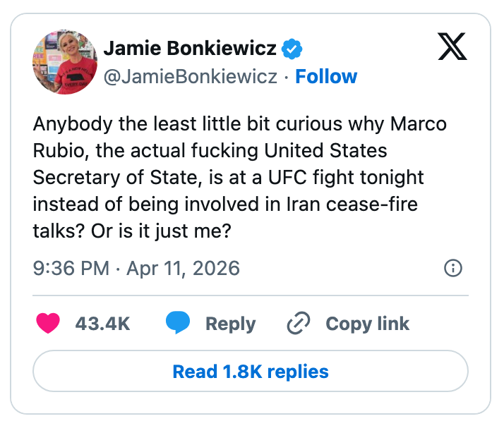The width and height of the screenshot is (504, 433).
Task: Click the display name Jamie Bonkiewicz
Action: click(191, 49)
